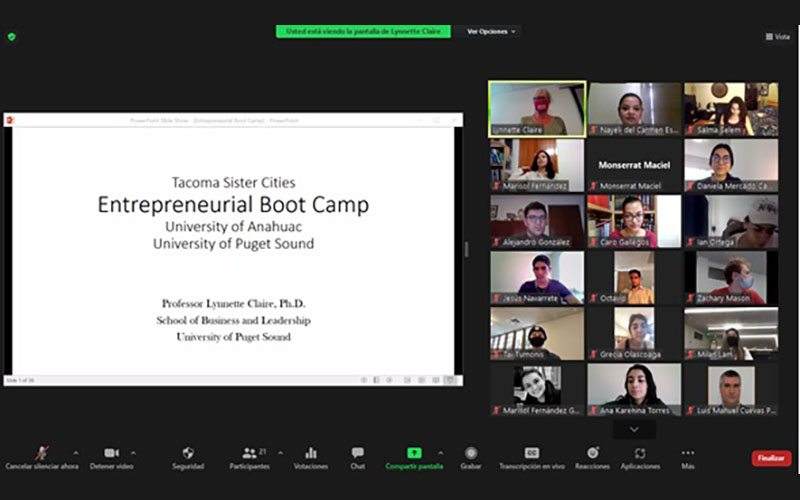Select Lynnette Claire video thumbnail
This screenshot has width=800, height=500.
tap(537, 109)
